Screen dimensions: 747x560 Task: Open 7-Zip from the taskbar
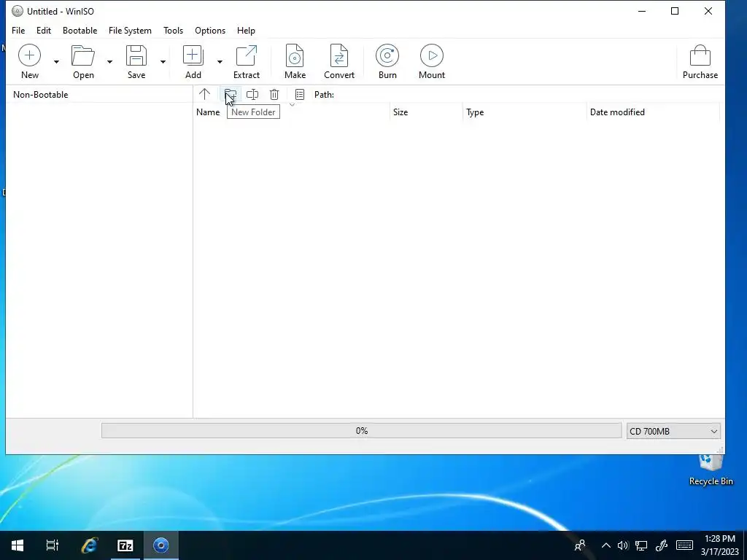point(125,545)
